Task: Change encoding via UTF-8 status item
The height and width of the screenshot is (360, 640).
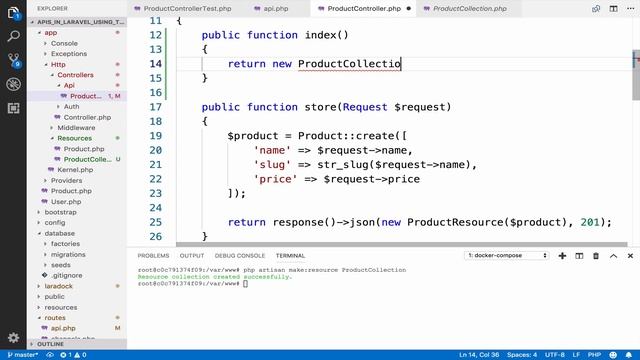Action: pos(555,355)
